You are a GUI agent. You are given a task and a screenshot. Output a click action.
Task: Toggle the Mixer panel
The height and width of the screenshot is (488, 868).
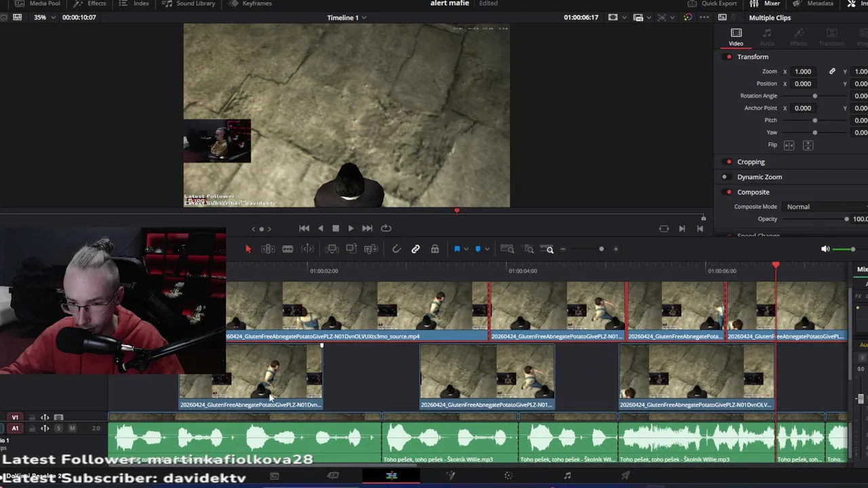765,3
